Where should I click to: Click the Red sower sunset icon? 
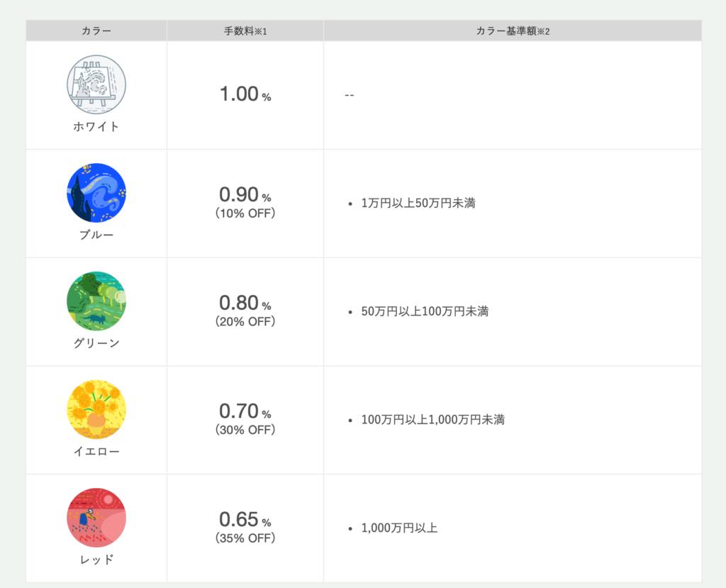click(x=96, y=518)
